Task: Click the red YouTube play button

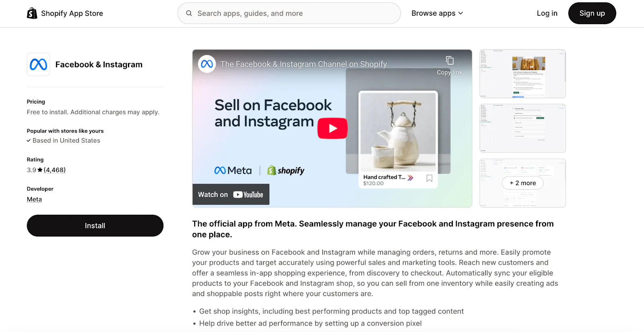Action: coord(332,128)
